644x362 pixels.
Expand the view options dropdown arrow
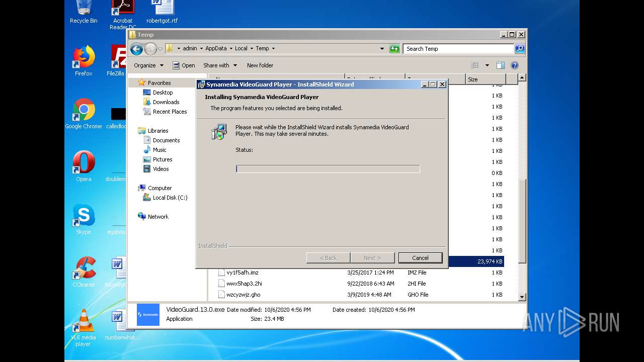(x=487, y=65)
